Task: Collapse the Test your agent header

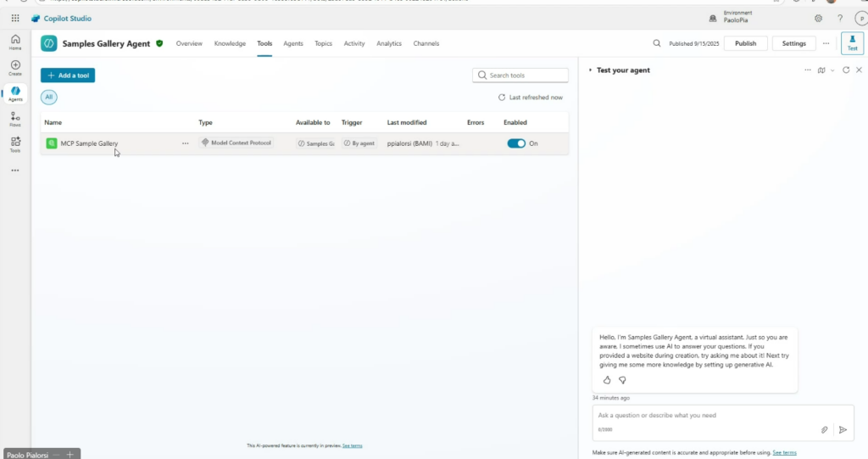Action: pyautogui.click(x=590, y=70)
